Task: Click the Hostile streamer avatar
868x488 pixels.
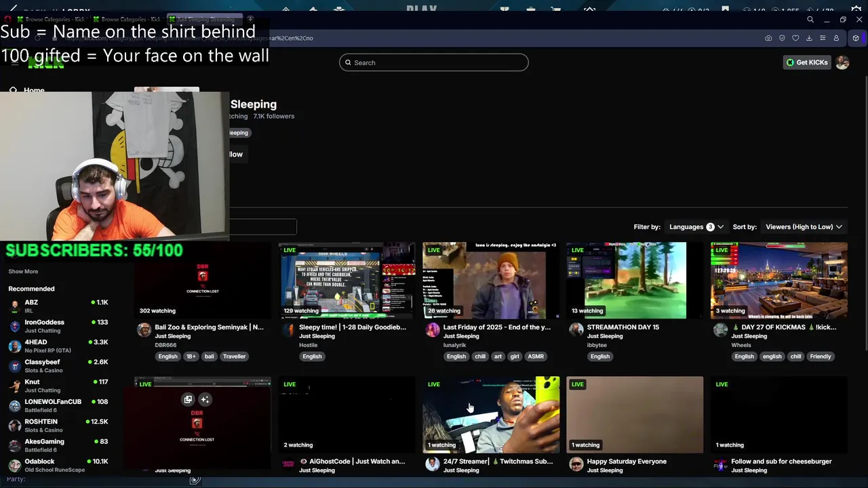Action: pyautogui.click(x=288, y=330)
